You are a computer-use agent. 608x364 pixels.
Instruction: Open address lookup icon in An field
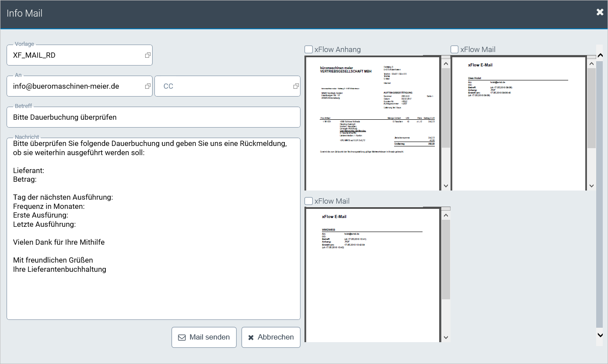coord(148,87)
